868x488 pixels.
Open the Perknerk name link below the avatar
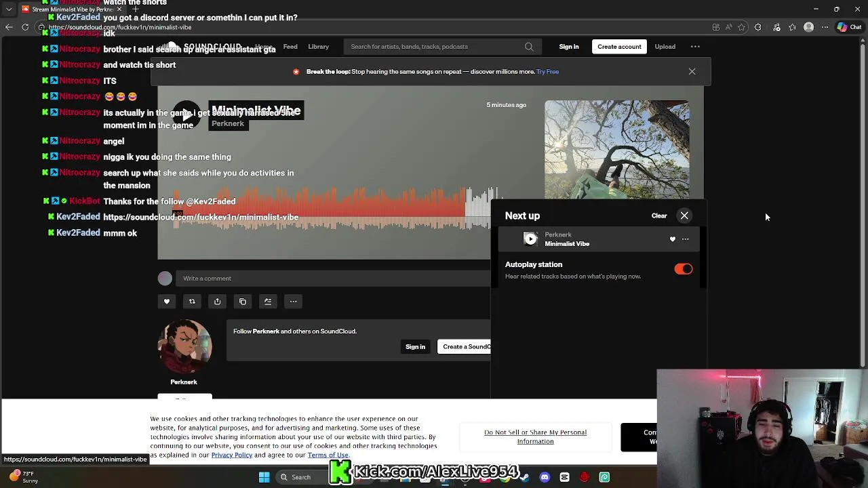pos(184,382)
